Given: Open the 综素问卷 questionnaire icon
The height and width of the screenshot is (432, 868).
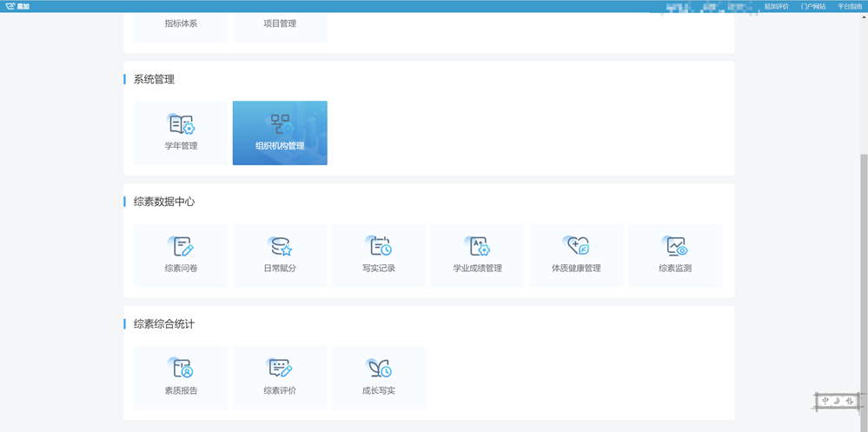Looking at the screenshot, I should coord(181,246).
